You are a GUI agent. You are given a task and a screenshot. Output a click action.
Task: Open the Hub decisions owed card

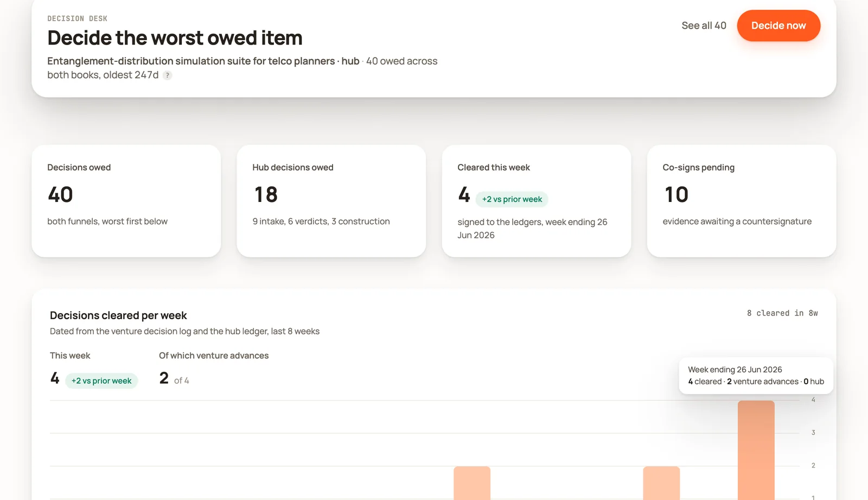coord(331,201)
